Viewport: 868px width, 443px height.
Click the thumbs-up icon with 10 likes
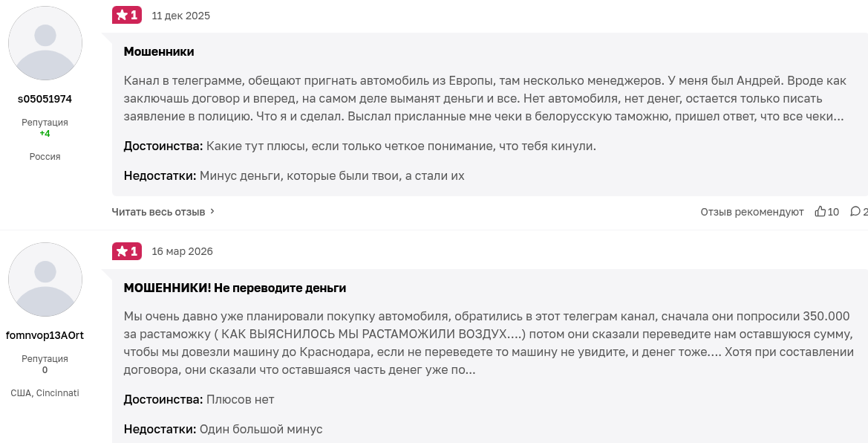click(x=820, y=212)
